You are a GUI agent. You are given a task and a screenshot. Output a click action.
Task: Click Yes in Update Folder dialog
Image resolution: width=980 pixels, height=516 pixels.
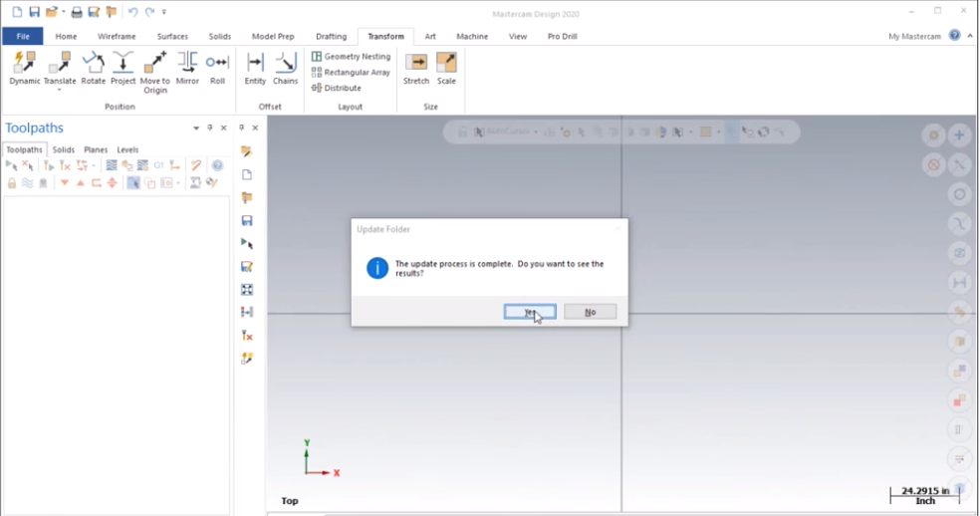pyautogui.click(x=530, y=312)
